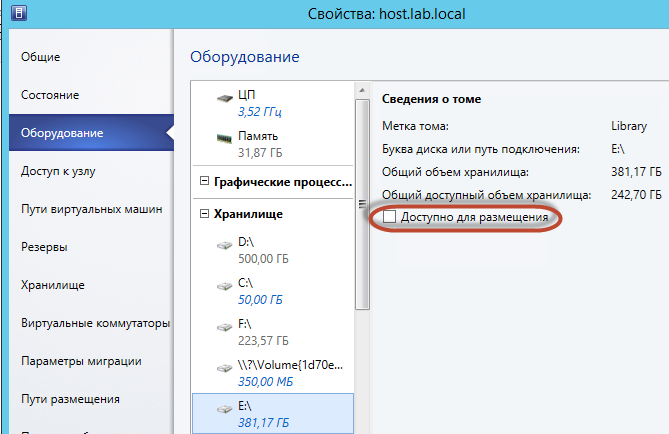Select the F:\ drive icon
Viewport: 669px width, 434px height.
tap(223, 326)
